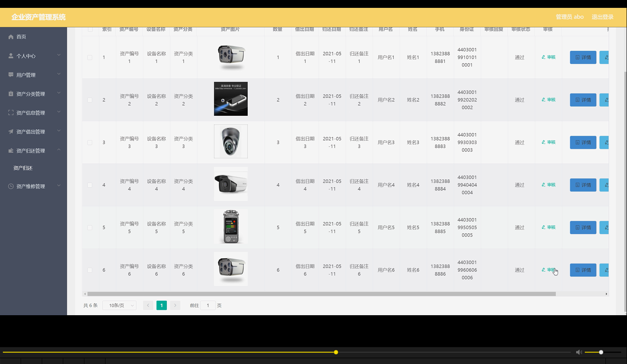Click the table's horizontal scrollbar thumb
This screenshot has width=627, height=364.
click(x=321, y=294)
